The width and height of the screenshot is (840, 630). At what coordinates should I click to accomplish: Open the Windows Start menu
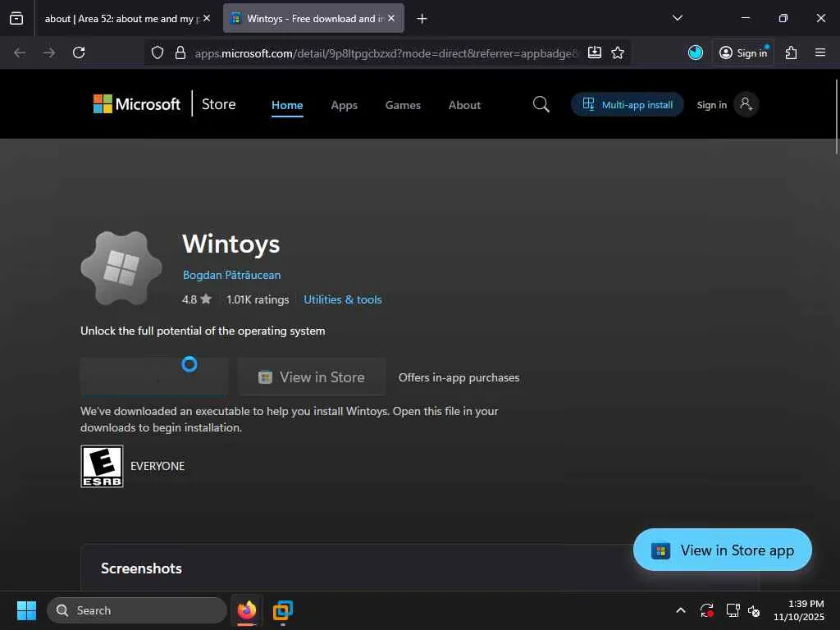pyautogui.click(x=26, y=610)
